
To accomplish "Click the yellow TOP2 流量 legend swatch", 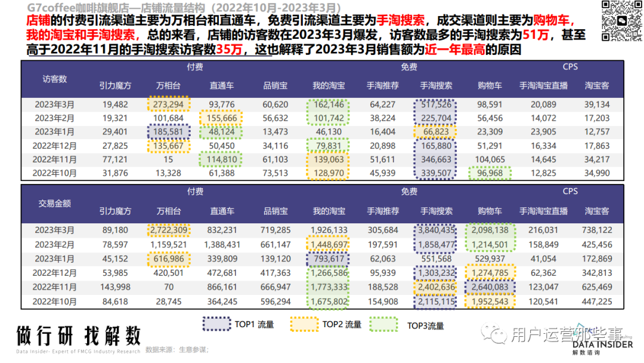I will [304, 324].
